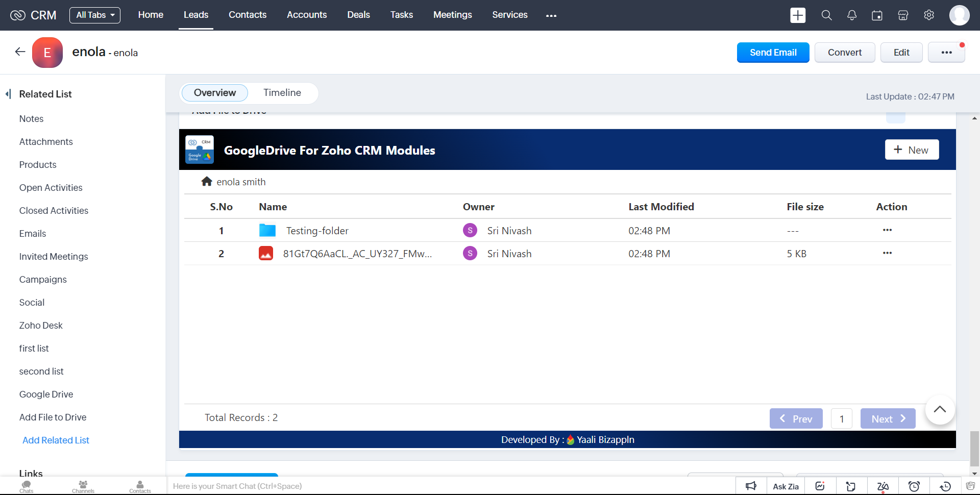Open action menu for Testing-folder row
Screen dimensions: 980x495
click(887, 230)
